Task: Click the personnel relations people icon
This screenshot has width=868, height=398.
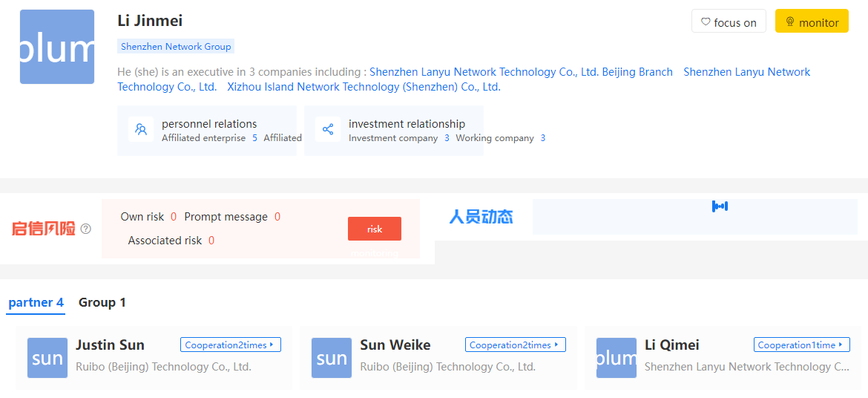Action: 141,130
